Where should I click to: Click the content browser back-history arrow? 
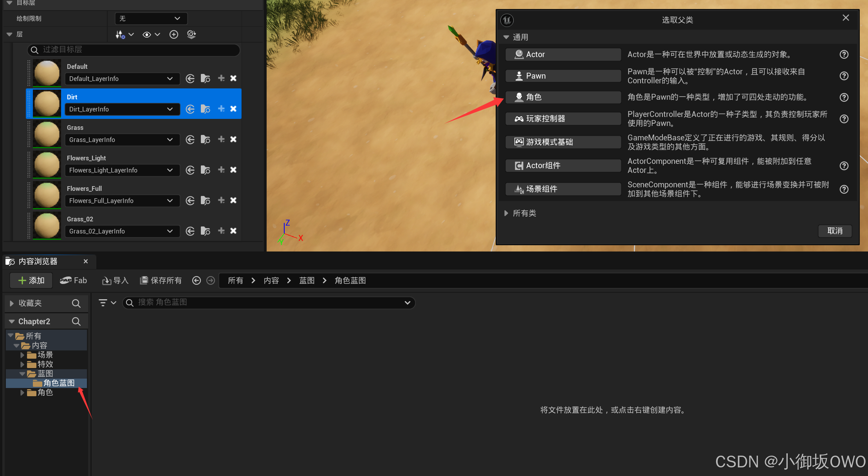click(x=197, y=280)
